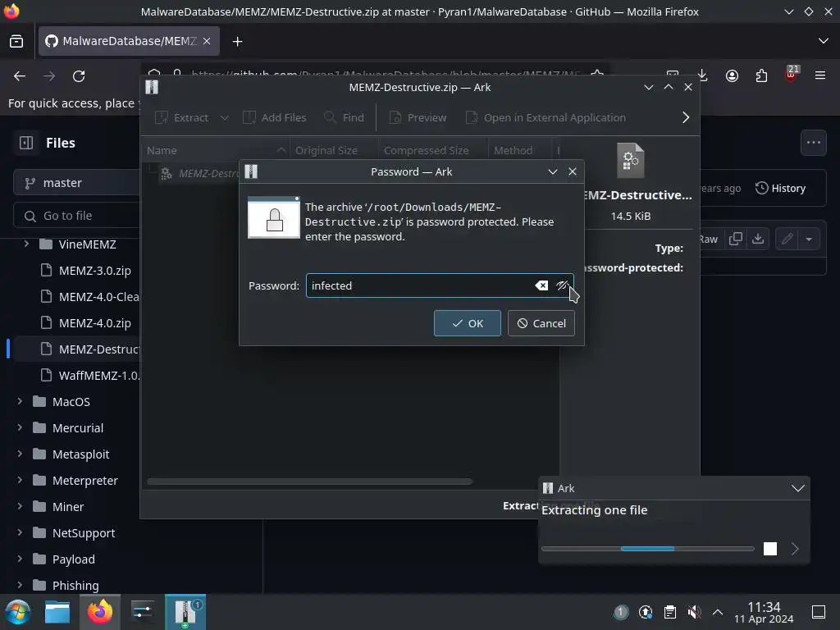Open NetSupport folder
This screenshot has height=630, width=840.
[83, 533]
